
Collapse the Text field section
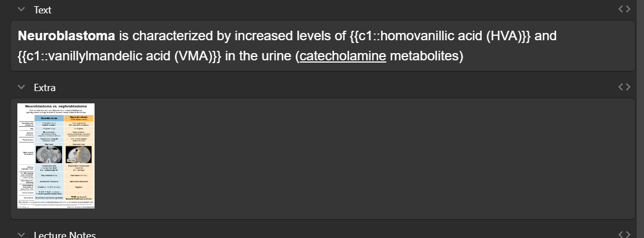[21, 9]
